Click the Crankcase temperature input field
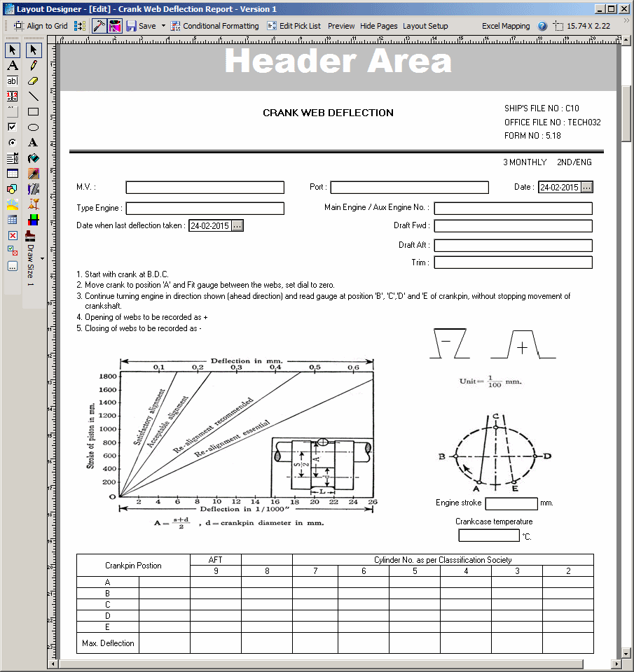 [489, 535]
